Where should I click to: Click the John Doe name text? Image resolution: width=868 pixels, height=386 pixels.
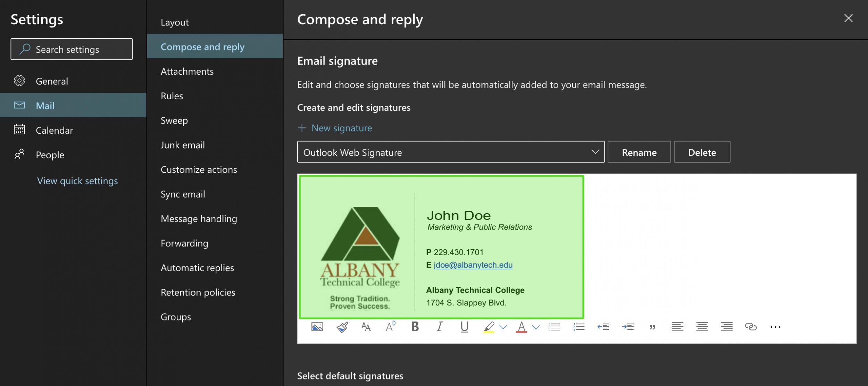[459, 215]
